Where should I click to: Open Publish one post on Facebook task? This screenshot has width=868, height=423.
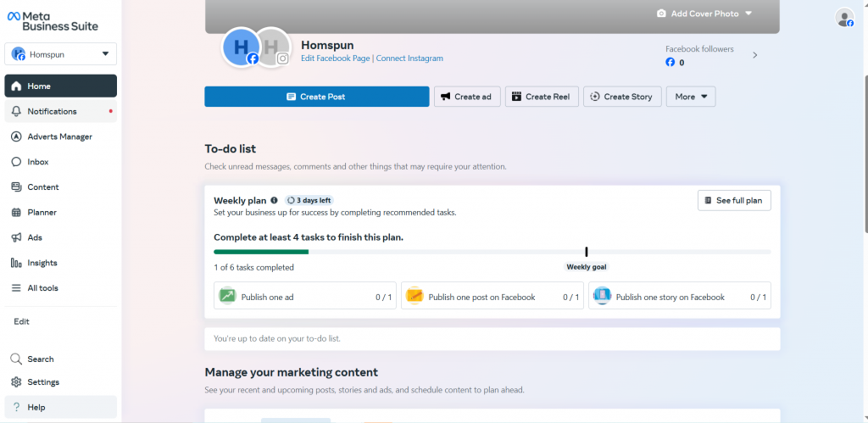[x=492, y=296]
